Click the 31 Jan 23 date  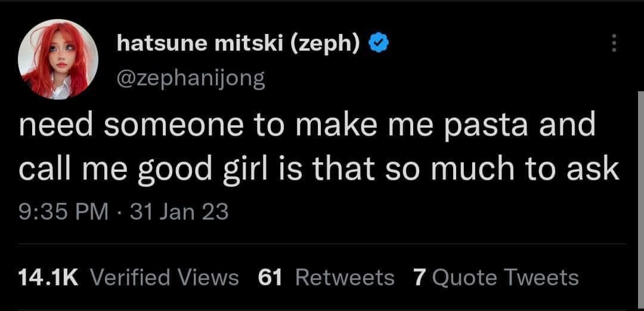(179, 211)
